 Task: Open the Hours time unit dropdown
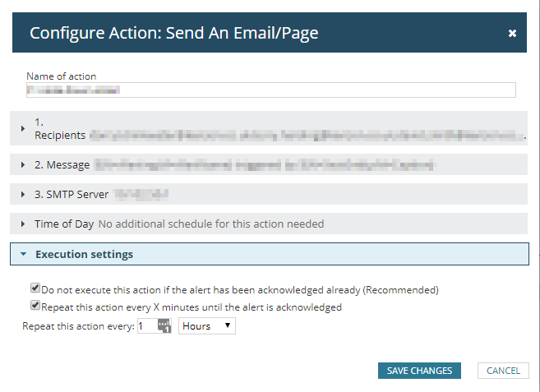[207, 326]
